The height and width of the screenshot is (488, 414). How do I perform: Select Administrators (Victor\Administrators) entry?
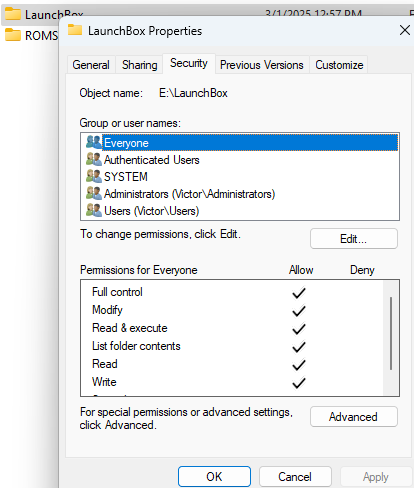[189, 194]
